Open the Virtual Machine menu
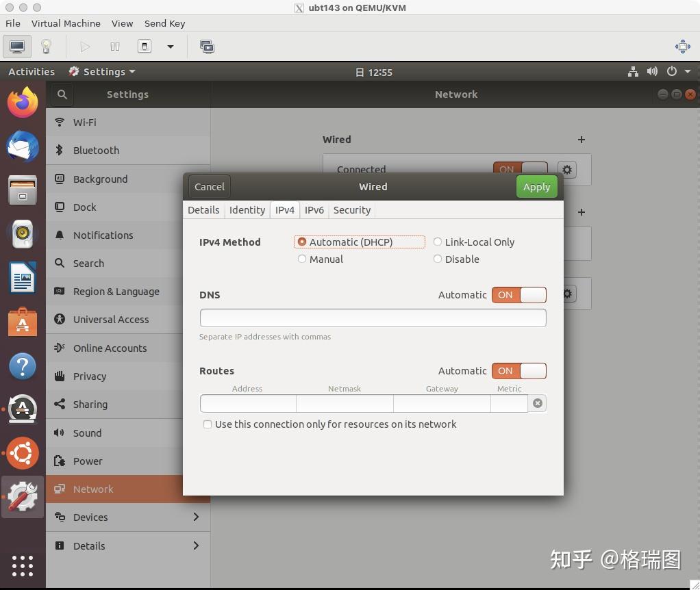700x590 pixels. [x=66, y=23]
